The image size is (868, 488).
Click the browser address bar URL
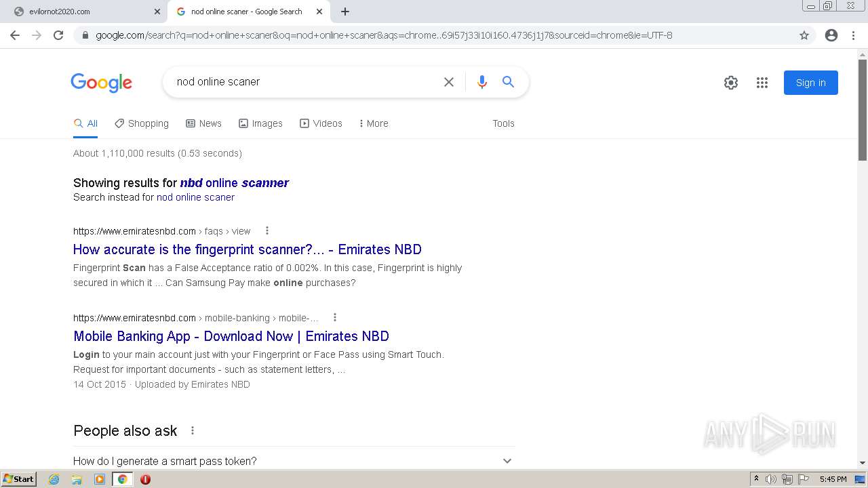pos(384,35)
